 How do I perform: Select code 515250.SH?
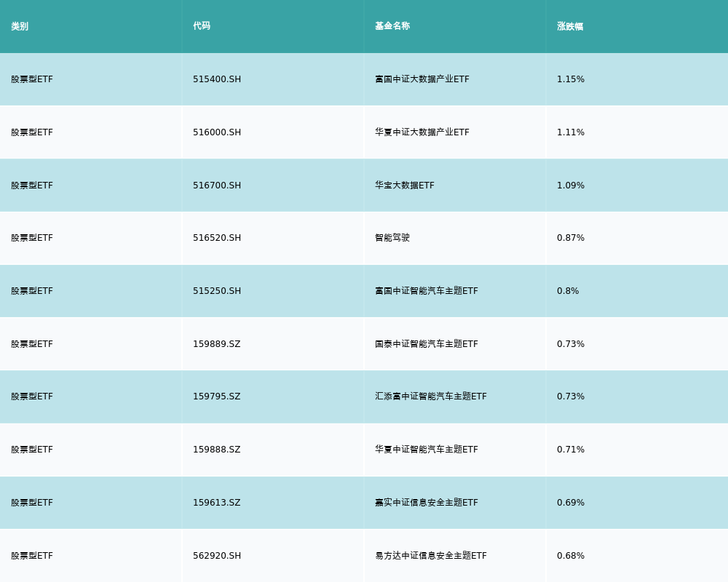click(x=217, y=291)
